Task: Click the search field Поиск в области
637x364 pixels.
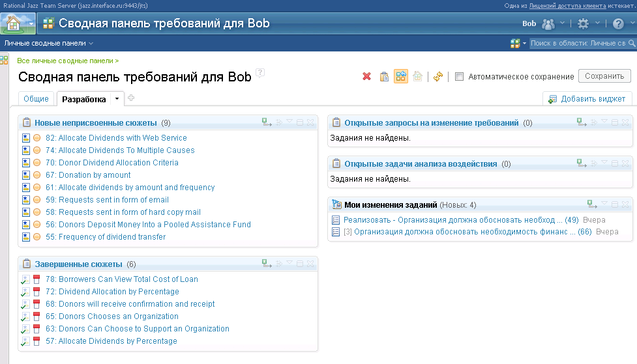Action: click(x=578, y=44)
